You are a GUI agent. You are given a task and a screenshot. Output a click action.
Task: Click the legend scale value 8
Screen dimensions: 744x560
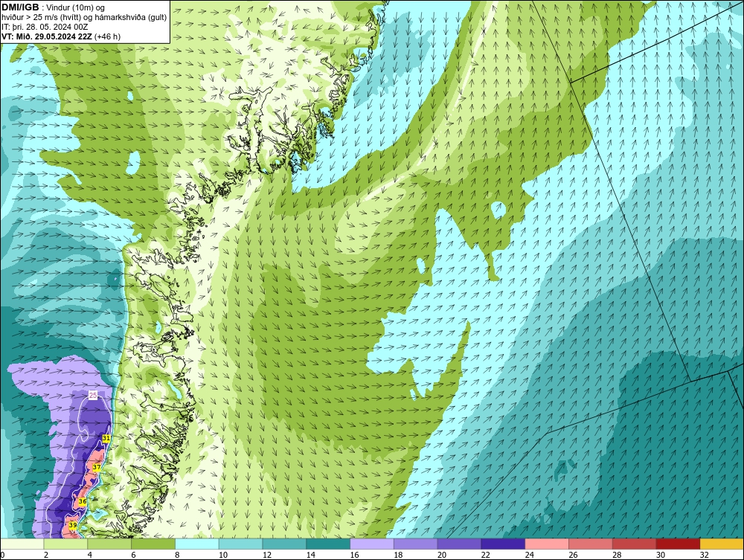point(178,554)
